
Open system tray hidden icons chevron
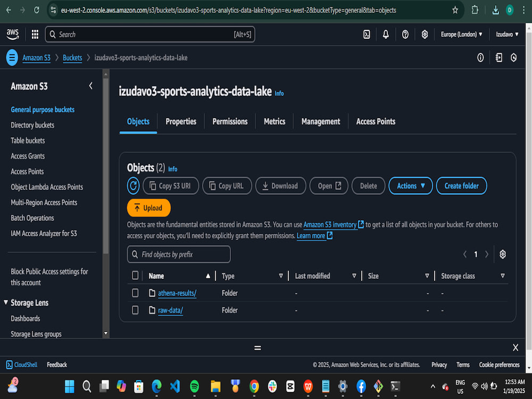click(433, 386)
